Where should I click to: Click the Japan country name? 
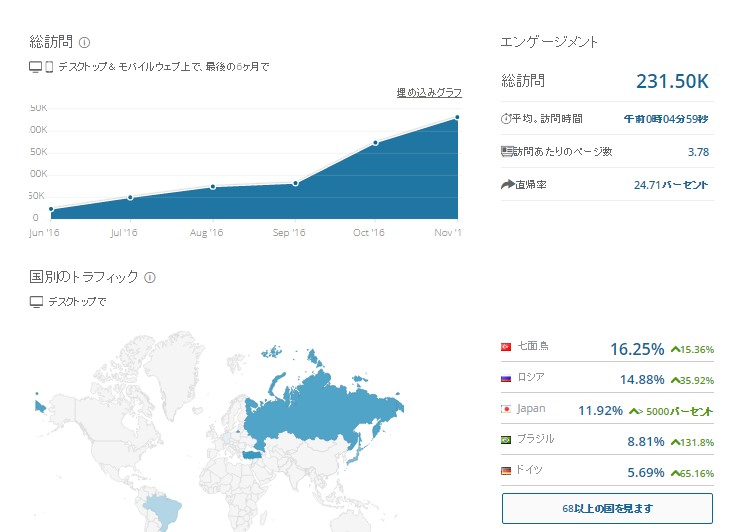pos(531,408)
